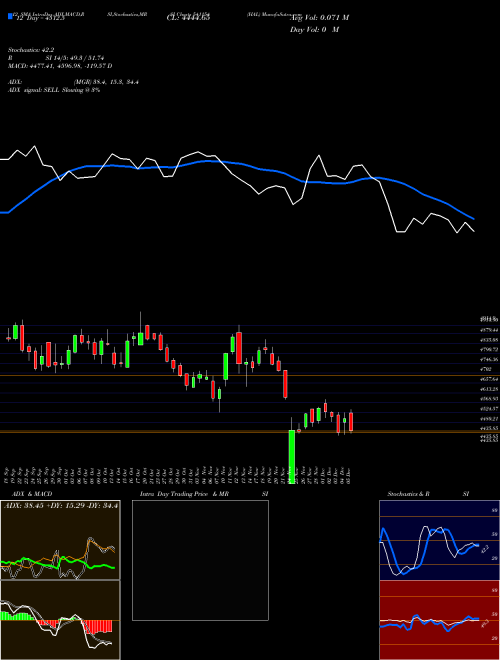Click the 4879.44 price axis label
500x660 pixels.
coord(489,330)
